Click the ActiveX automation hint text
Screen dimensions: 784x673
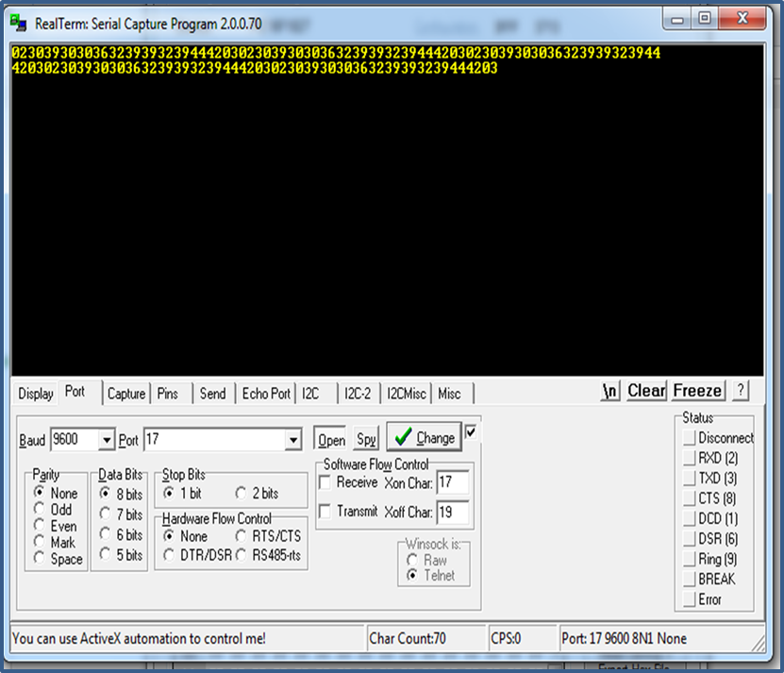(x=139, y=638)
